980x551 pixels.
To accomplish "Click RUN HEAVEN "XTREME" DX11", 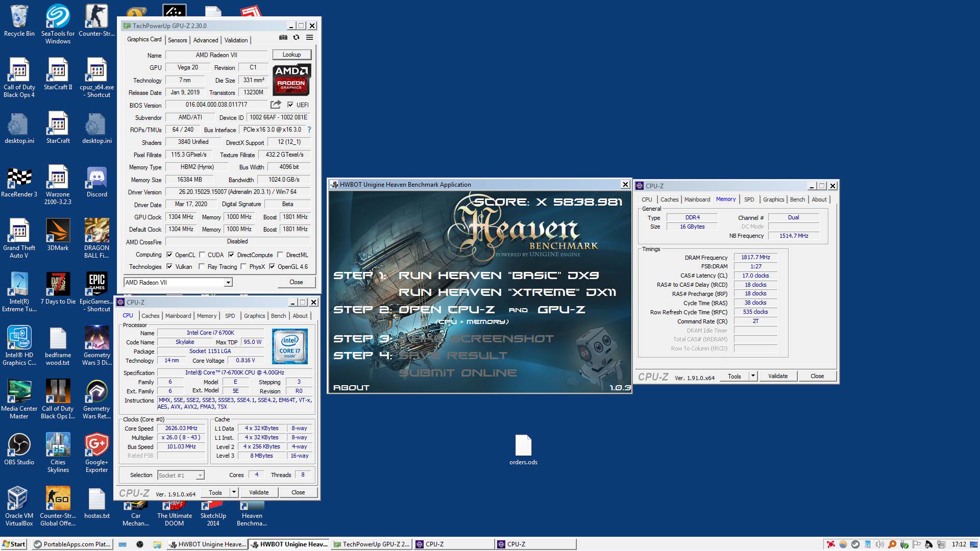I will click(x=507, y=292).
